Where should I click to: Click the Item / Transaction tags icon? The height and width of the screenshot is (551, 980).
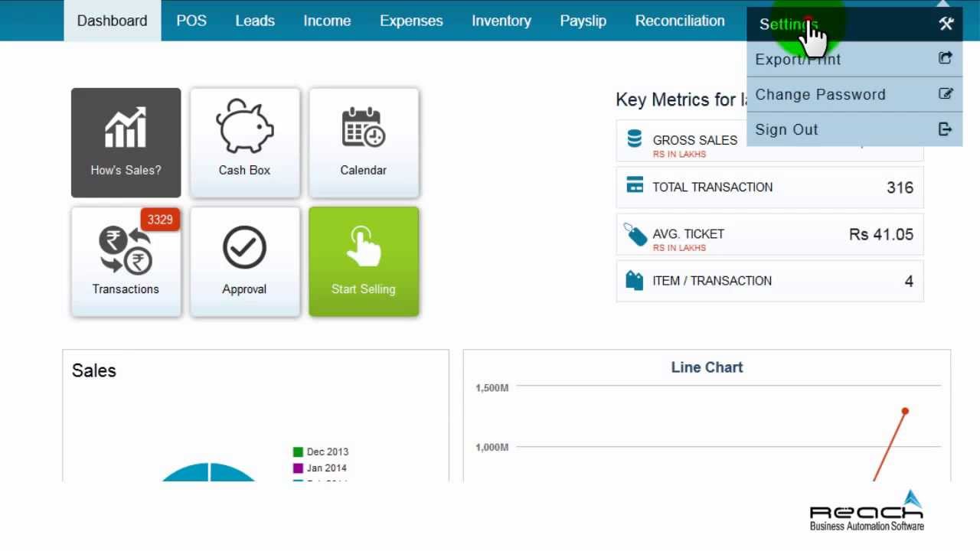coord(635,280)
